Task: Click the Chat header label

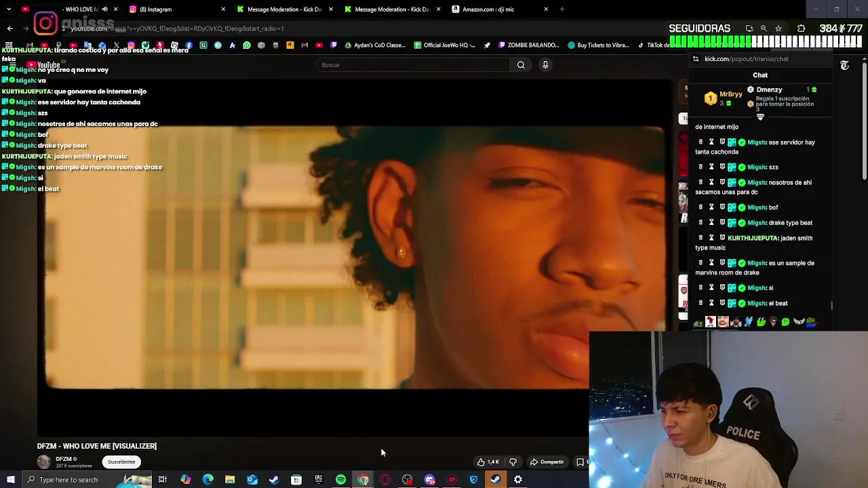Action: (760, 75)
